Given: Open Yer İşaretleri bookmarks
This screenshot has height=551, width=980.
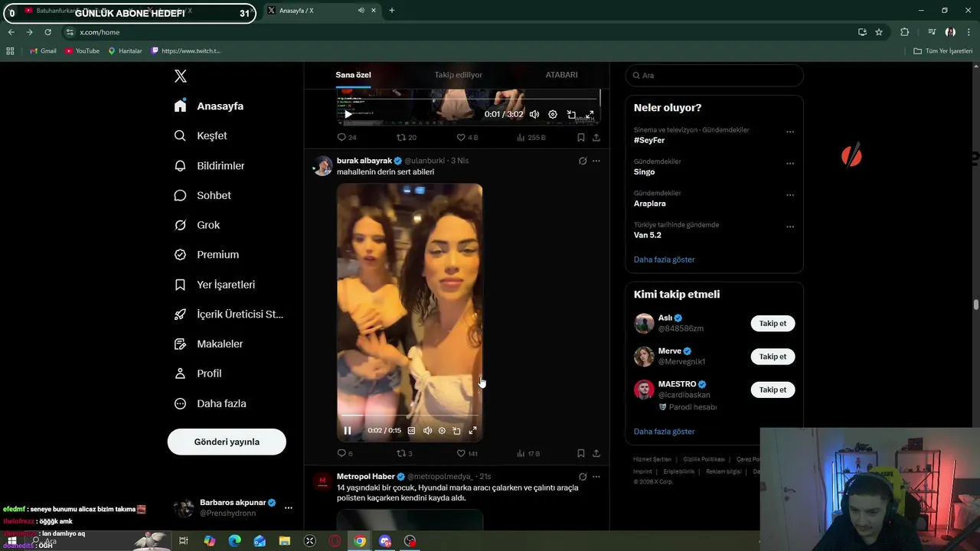Looking at the screenshot, I should coord(214,285).
